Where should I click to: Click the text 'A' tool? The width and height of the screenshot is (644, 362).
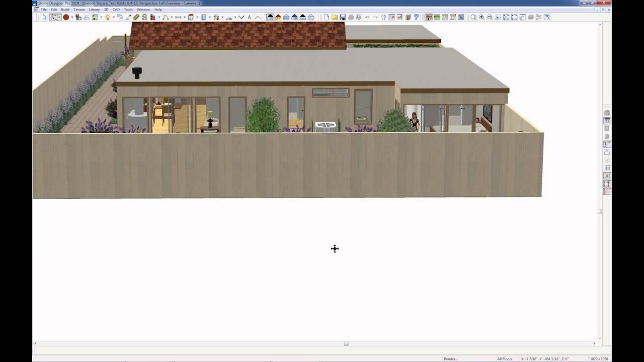click(249, 17)
